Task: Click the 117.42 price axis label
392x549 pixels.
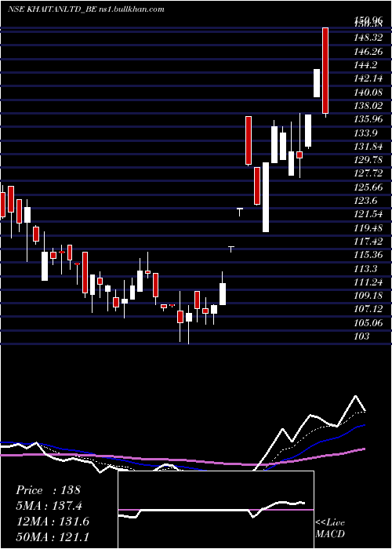Action: click(x=368, y=242)
